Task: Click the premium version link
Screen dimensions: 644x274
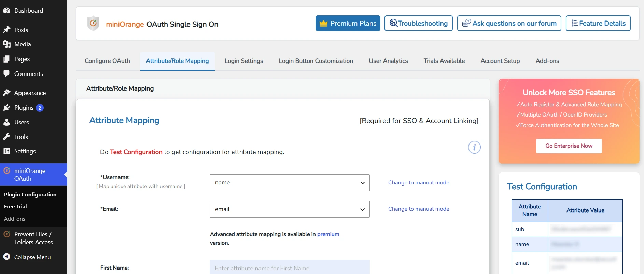Action: pyautogui.click(x=328, y=234)
